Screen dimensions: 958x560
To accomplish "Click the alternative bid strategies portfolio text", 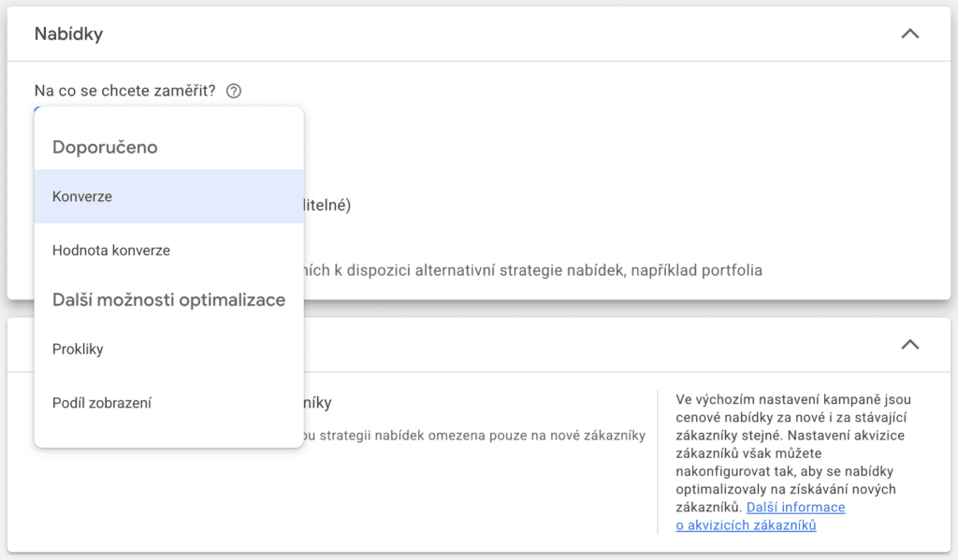I will 533,271.
